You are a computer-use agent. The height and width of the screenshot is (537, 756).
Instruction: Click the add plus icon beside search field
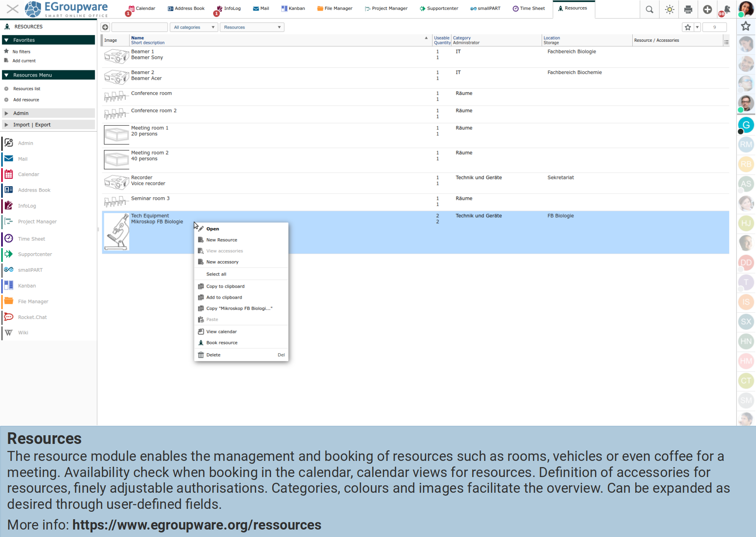point(106,27)
